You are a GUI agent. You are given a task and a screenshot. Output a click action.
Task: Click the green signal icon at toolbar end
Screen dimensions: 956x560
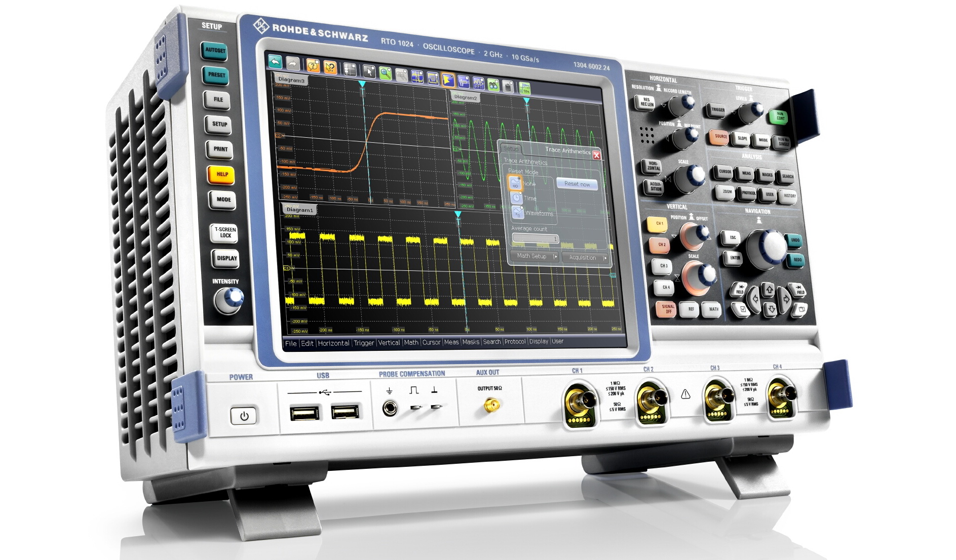coord(525,88)
